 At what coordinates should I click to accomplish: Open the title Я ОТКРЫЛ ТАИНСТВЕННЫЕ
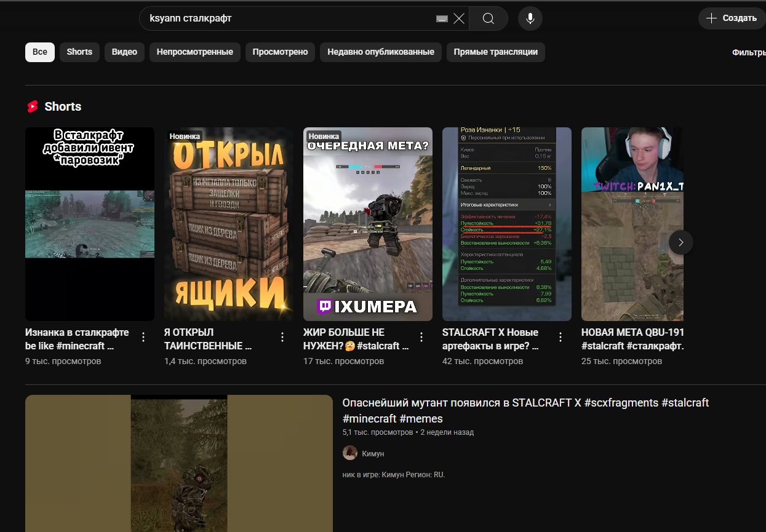pos(209,339)
